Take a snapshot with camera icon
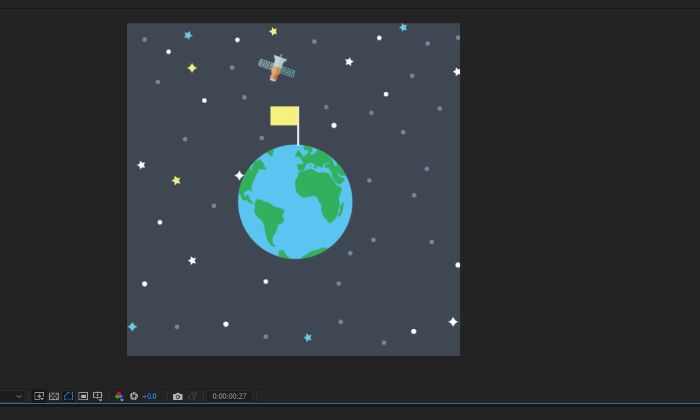The height and width of the screenshot is (420, 700). click(x=177, y=396)
